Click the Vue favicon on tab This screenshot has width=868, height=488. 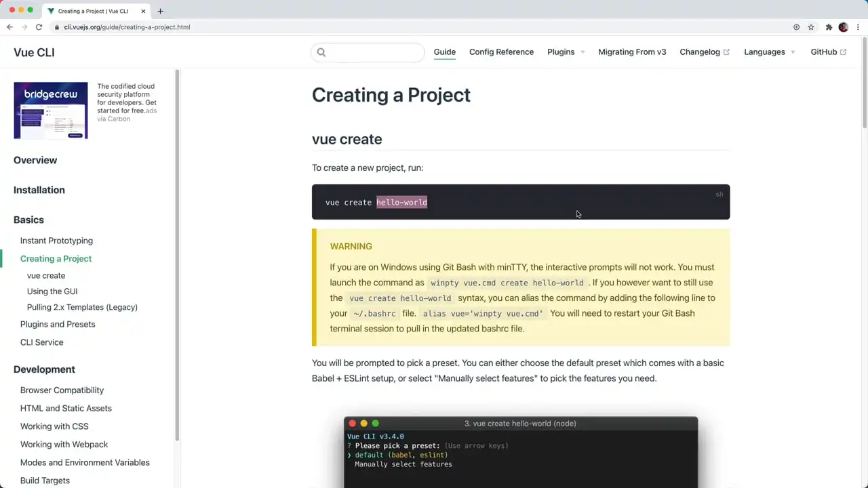coord(51,11)
